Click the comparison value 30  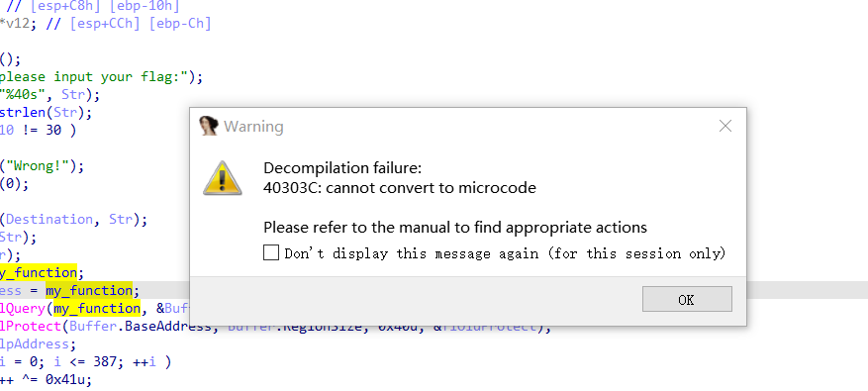[53, 130]
